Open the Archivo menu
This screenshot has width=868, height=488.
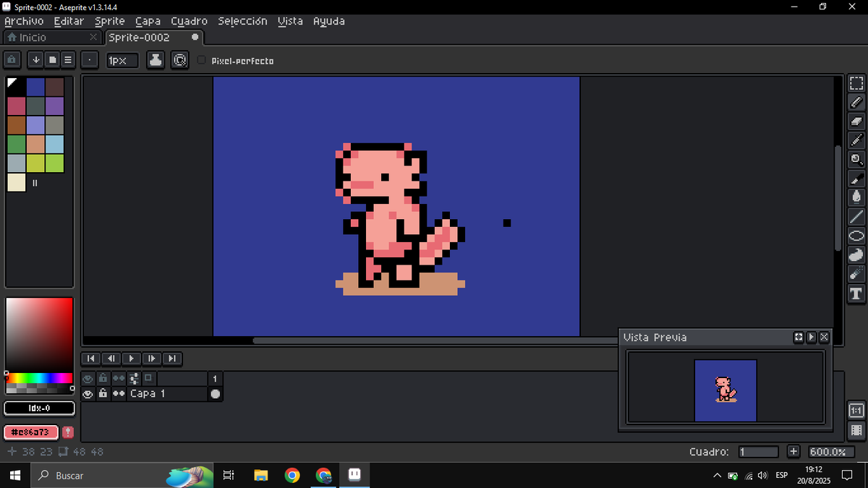coord(24,21)
